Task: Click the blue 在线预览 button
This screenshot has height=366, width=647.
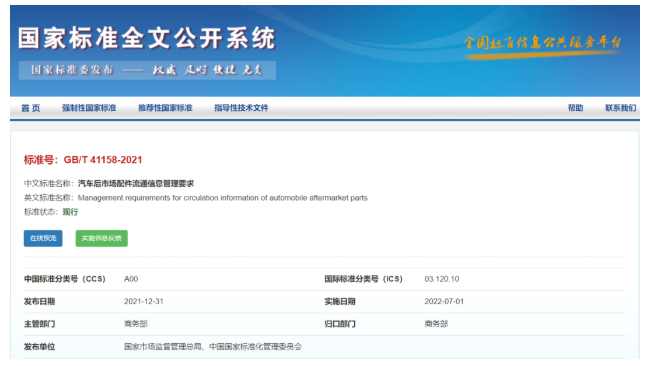Action: pyautogui.click(x=43, y=238)
